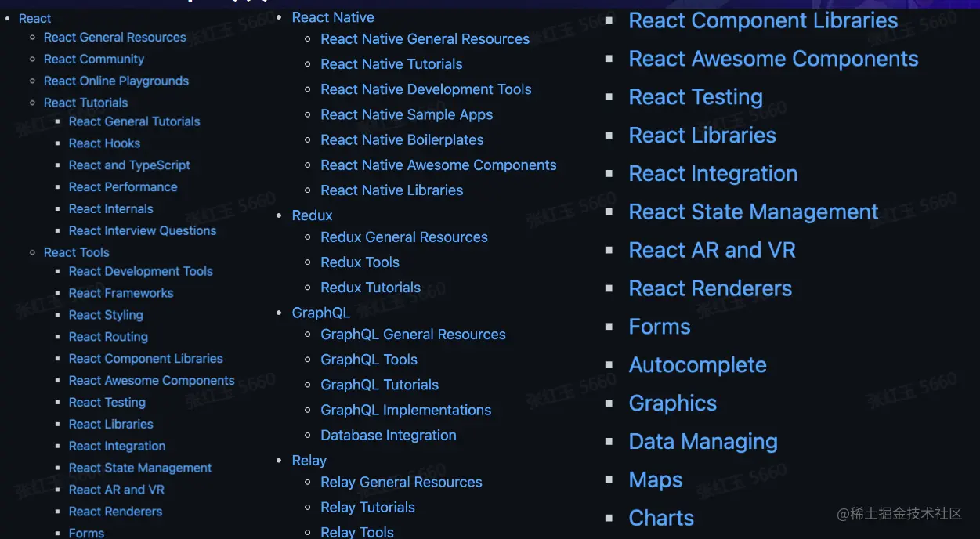Go to React Performance section

(x=123, y=187)
